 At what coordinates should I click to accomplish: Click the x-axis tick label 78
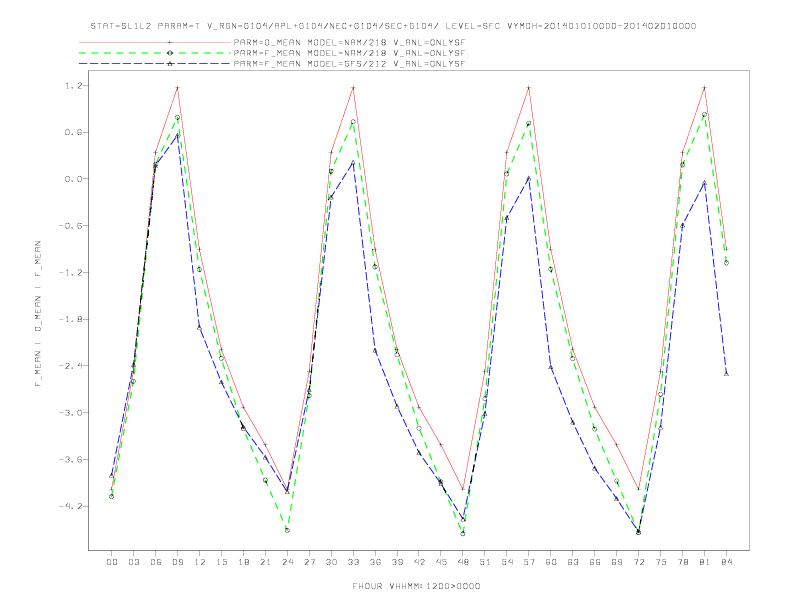tap(683, 562)
